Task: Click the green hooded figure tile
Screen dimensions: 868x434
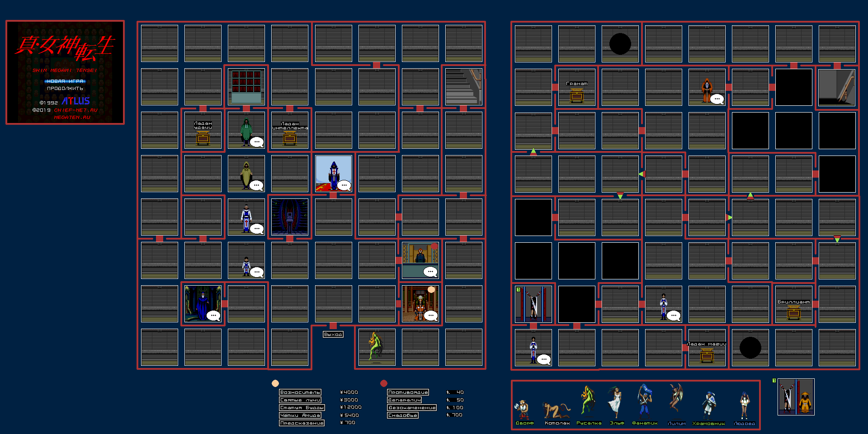Action: [x=246, y=130]
